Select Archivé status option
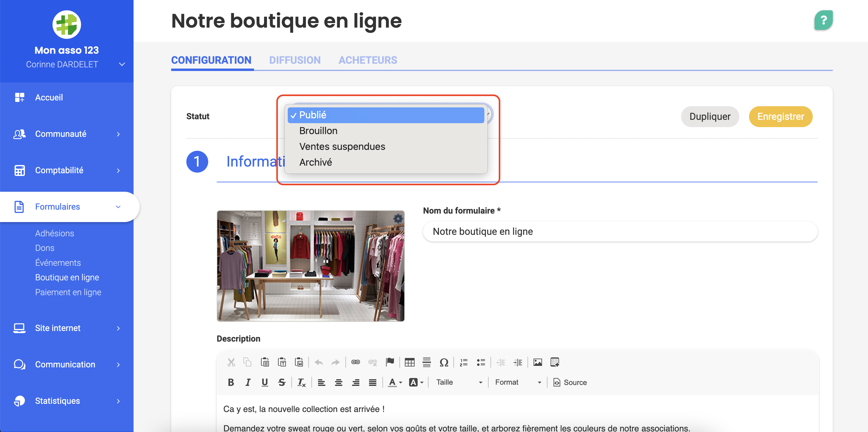This screenshot has width=868, height=432. (x=386, y=162)
